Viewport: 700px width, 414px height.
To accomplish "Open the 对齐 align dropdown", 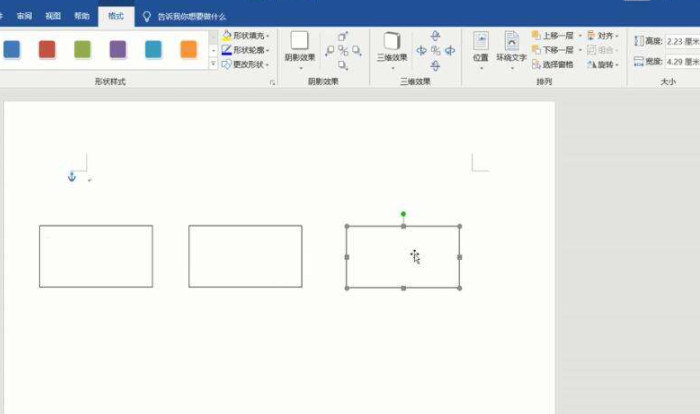I will (602, 35).
